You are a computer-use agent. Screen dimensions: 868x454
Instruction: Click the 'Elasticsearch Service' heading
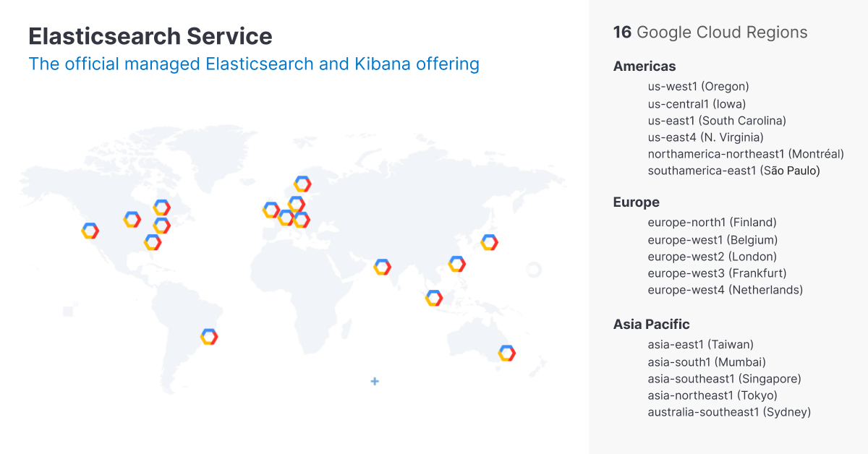(150, 36)
